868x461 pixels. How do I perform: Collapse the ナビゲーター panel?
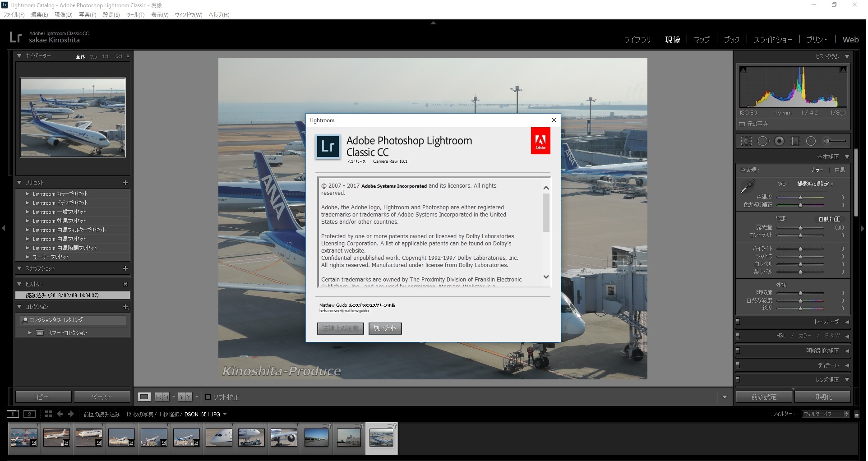19,56
